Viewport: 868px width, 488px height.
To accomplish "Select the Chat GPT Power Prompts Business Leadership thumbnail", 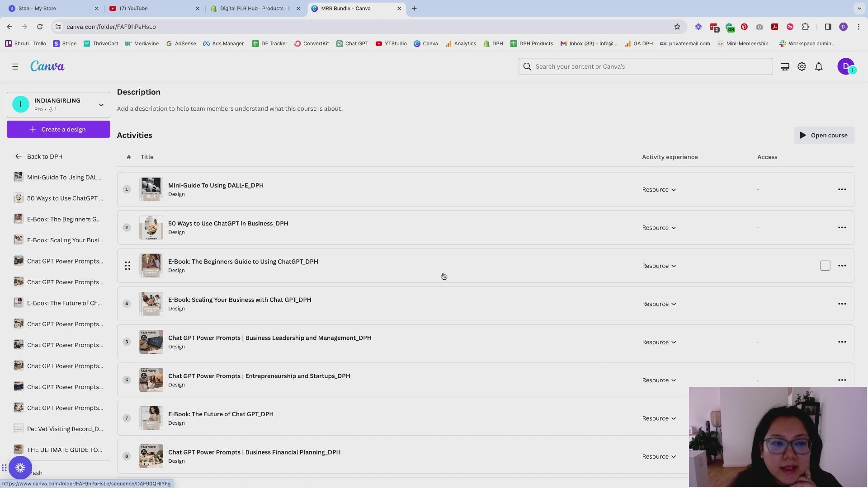I will [x=151, y=342].
